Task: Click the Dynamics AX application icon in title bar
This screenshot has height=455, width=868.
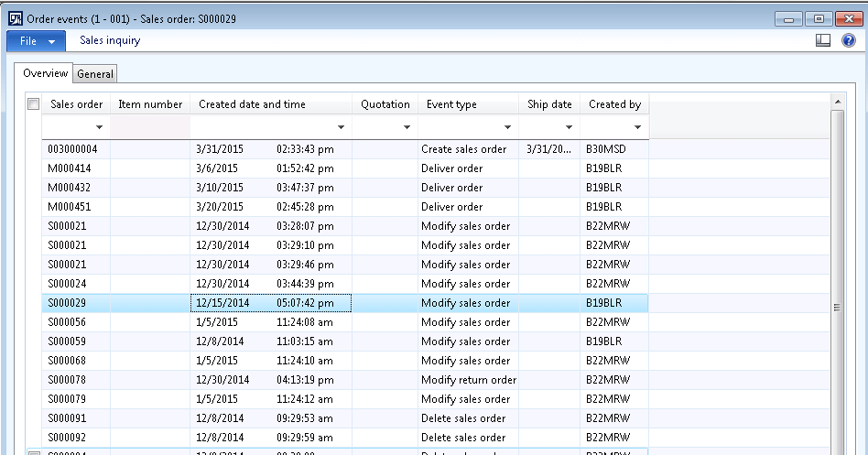Action: [15, 19]
